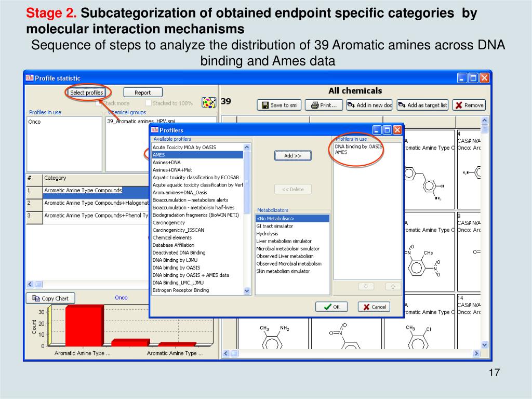The width and height of the screenshot is (532, 399).
Task: Select DNA Binding by LJMU profiler
Action: tap(197, 260)
